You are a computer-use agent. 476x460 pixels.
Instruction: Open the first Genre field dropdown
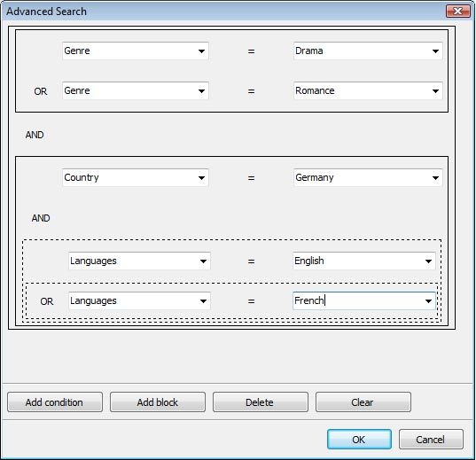click(x=136, y=51)
